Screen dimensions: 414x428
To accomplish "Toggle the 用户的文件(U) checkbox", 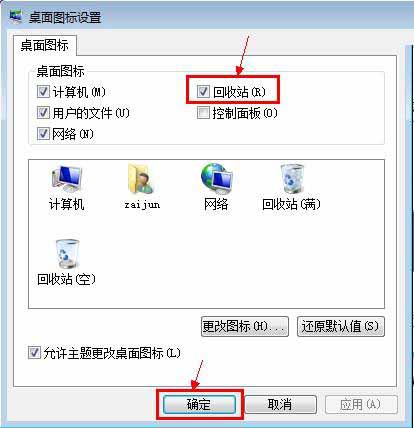I will click(x=43, y=113).
